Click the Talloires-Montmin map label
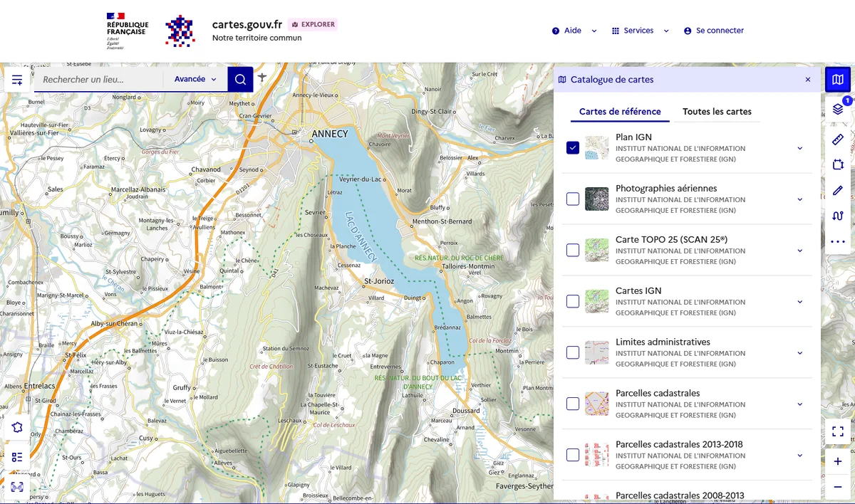The width and height of the screenshot is (855, 504). point(468,266)
